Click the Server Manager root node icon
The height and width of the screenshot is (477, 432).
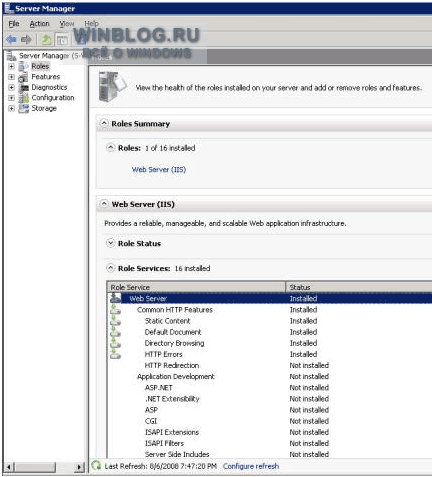coord(11,55)
